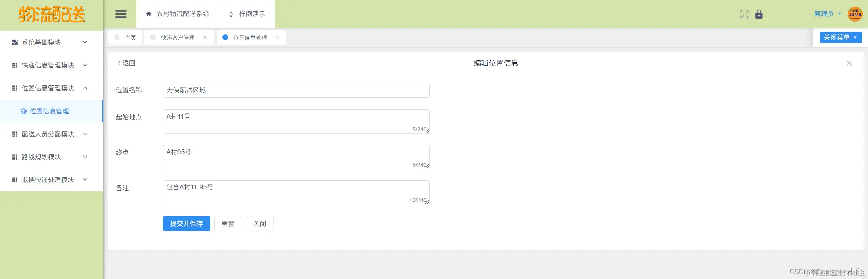
Task: Close the 编辑位置信息 panel with the X
Action: tap(849, 63)
